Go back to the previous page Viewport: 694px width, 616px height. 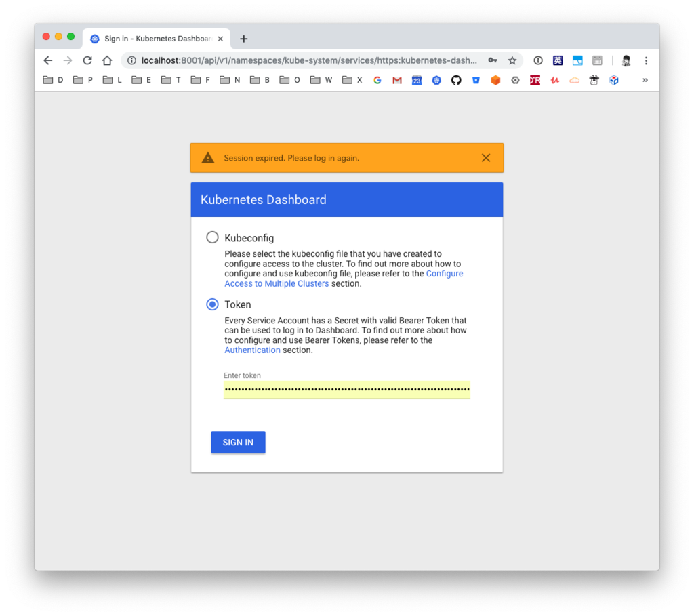(x=48, y=60)
